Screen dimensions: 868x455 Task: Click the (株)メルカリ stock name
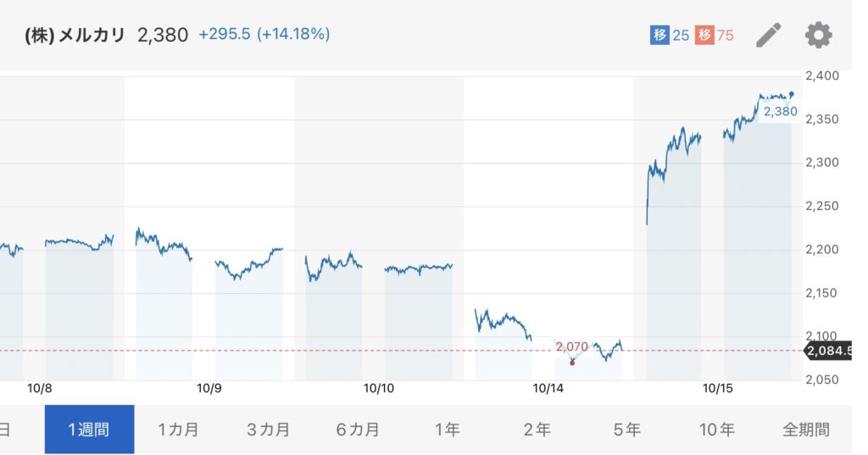[75, 36]
